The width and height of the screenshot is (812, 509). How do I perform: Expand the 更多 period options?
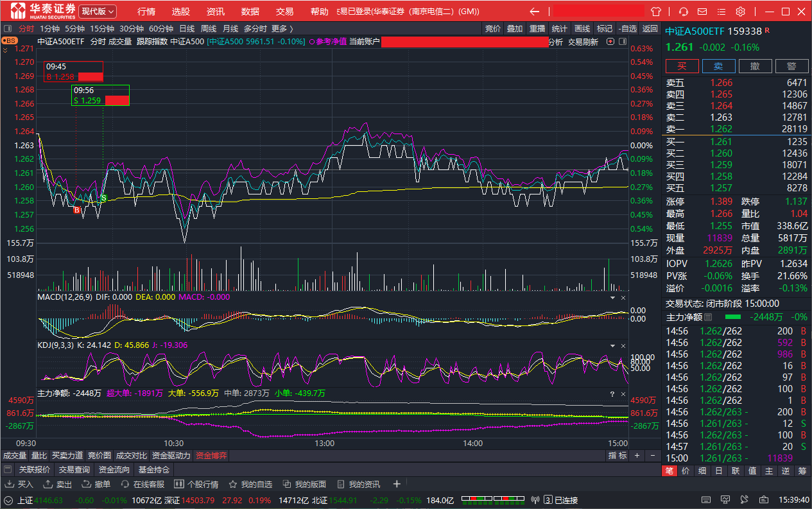coord(282,29)
